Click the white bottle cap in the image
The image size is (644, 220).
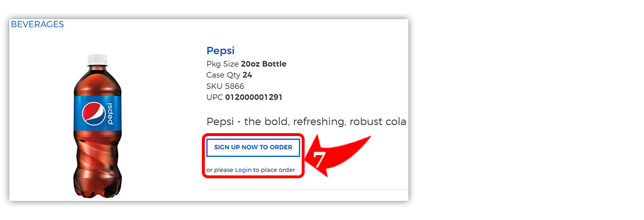pos(97,59)
